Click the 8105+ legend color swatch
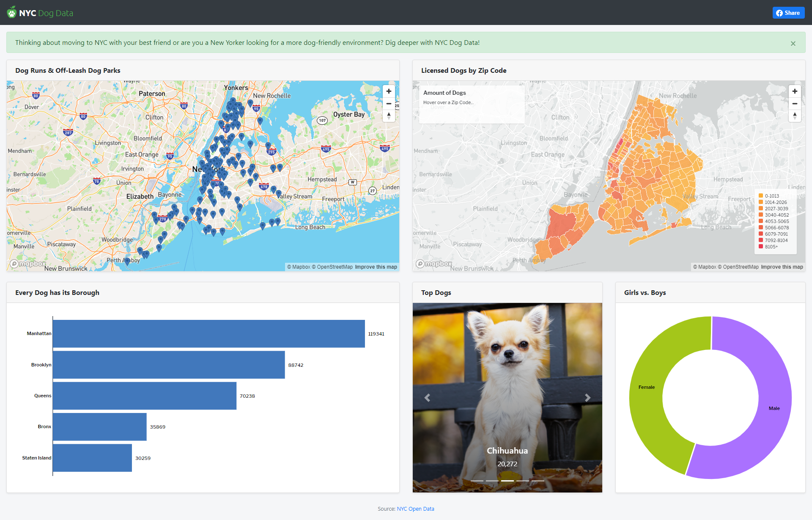This screenshot has height=520, width=812. [x=761, y=247]
